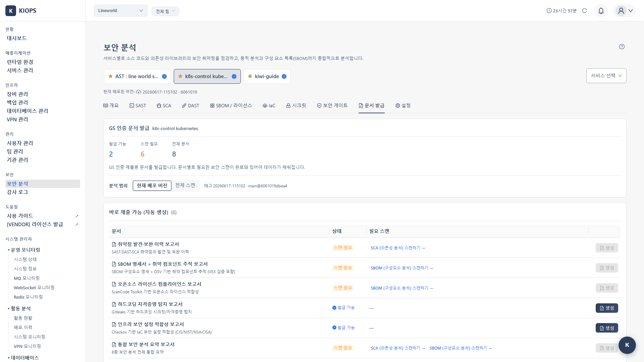Open the Lineworld organization dropdown
The width and height of the screenshot is (644, 362).
click(x=121, y=11)
